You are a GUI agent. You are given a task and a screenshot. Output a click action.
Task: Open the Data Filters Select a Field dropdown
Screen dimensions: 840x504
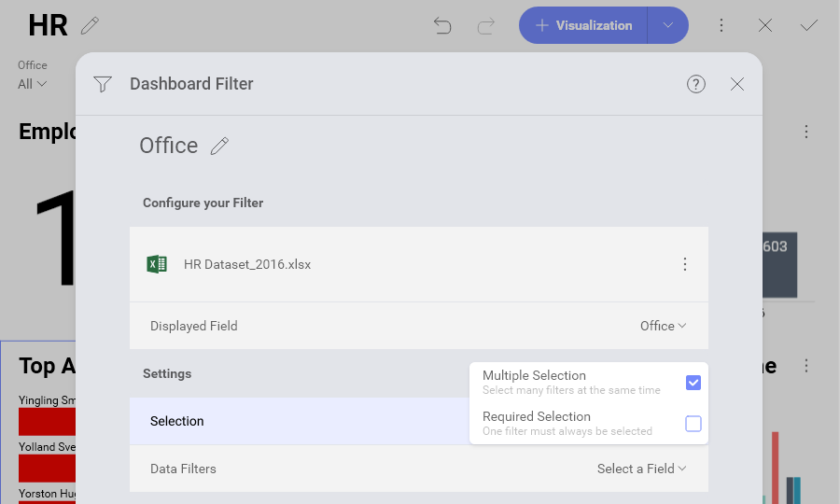[x=642, y=469]
